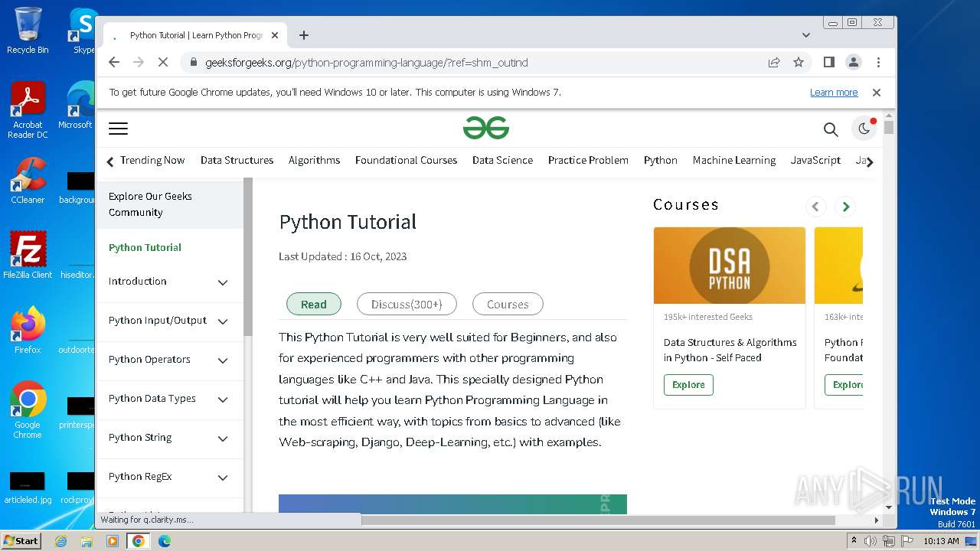Open Data Structures topic
This screenshot has width=980, height=551.
[x=237, y=160]
